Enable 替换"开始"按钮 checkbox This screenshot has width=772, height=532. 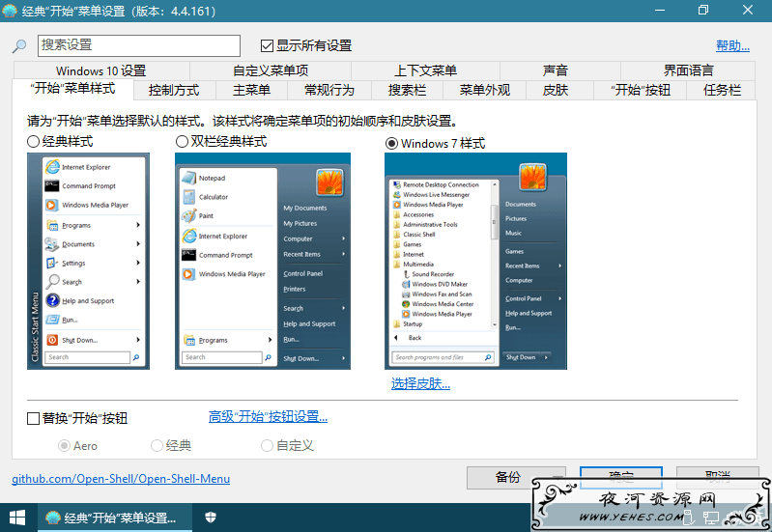33,419
